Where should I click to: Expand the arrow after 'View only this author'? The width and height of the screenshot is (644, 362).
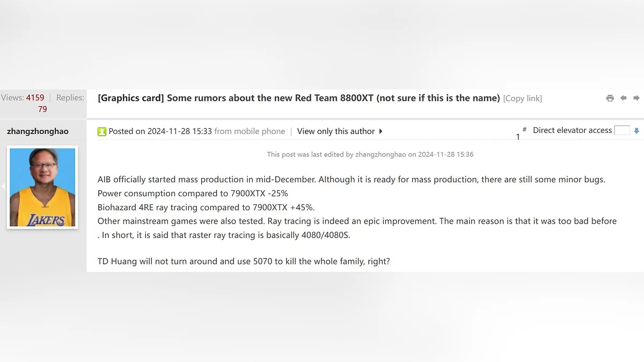tap(380, 131)
